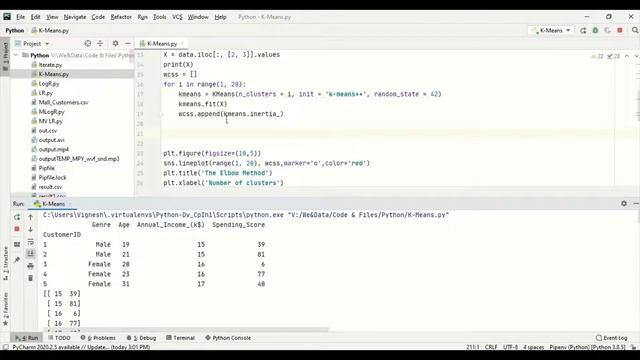Open the View menu
This screenshot has width=640, height=360.
tap(52, 17)
